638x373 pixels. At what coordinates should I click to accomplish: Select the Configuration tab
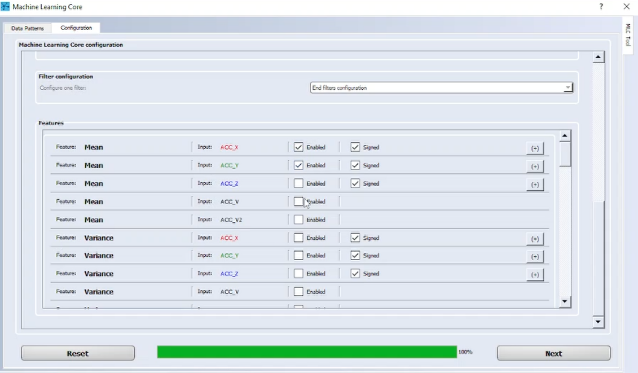(x=76, y=28)
